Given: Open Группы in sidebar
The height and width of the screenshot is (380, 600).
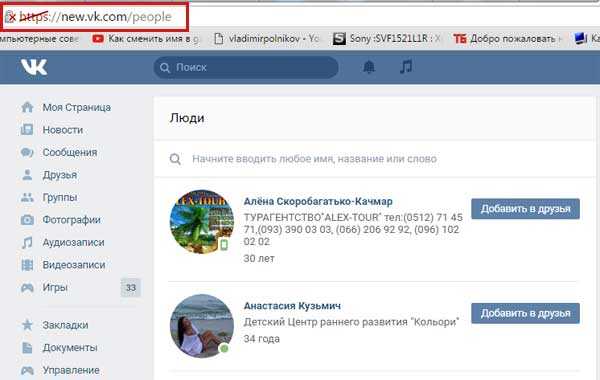Looking at the screenshot, I should (x=60, y=197).
